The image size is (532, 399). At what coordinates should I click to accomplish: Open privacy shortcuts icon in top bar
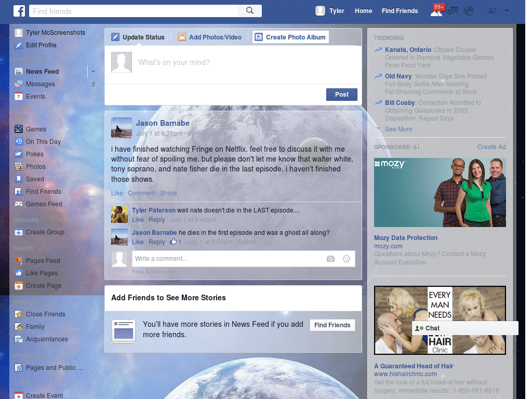pyautogui.click(x=493, y=11)
